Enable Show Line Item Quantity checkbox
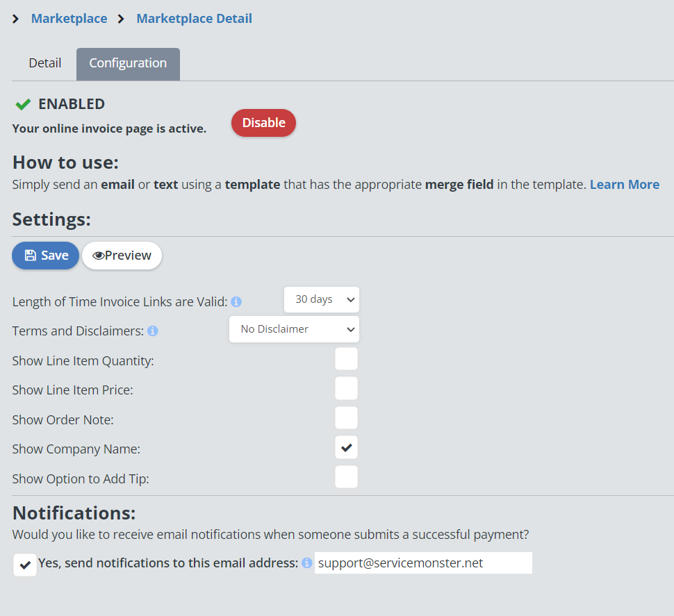The width and height of the screenshot is (674, 616). tap(346, 359)
